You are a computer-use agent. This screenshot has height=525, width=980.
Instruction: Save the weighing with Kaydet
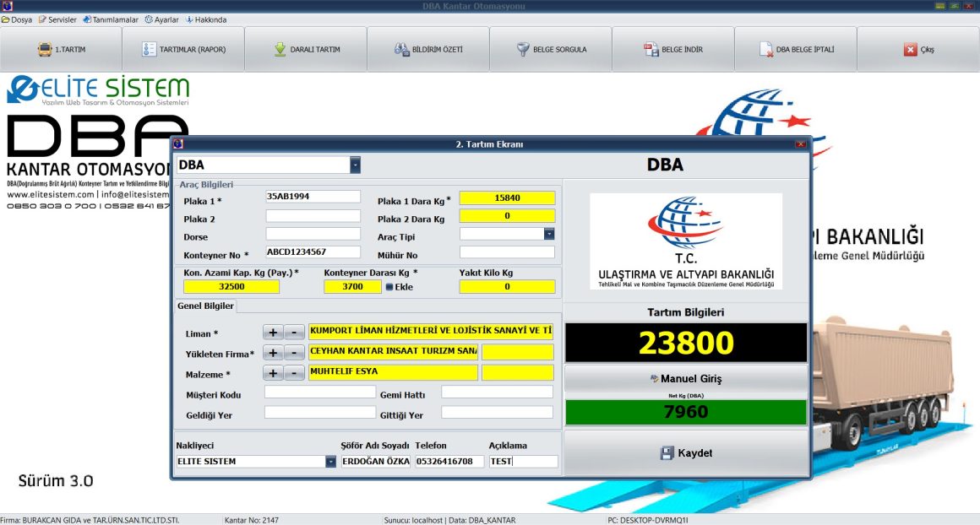point(685,453)
